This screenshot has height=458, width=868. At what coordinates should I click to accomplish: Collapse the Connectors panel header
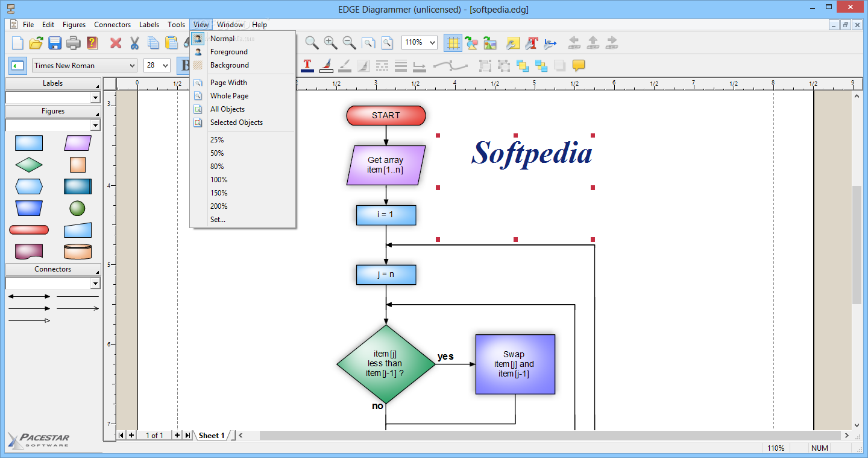(x=52, y=269)
